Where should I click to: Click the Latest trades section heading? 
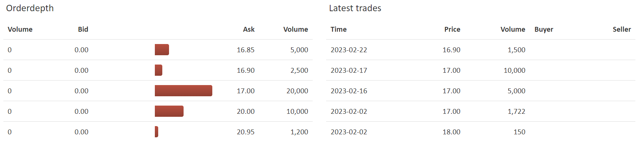[x=355, y=8]
